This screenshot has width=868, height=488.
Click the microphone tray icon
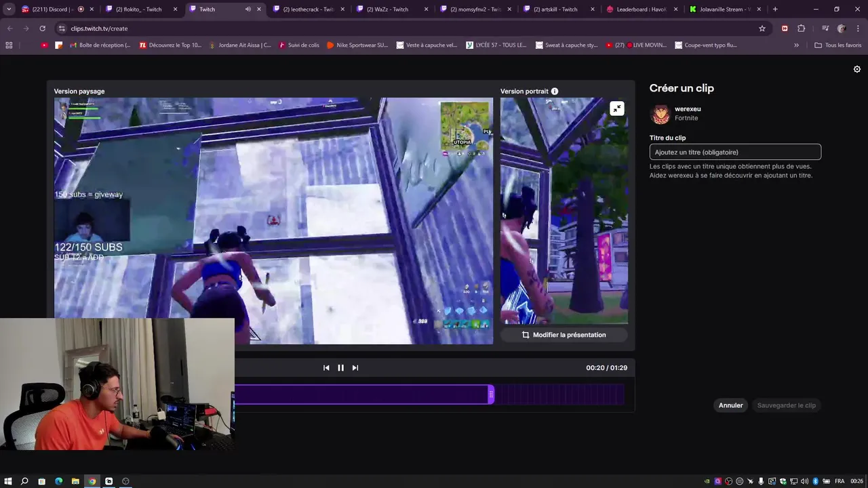tap(761, 481)
